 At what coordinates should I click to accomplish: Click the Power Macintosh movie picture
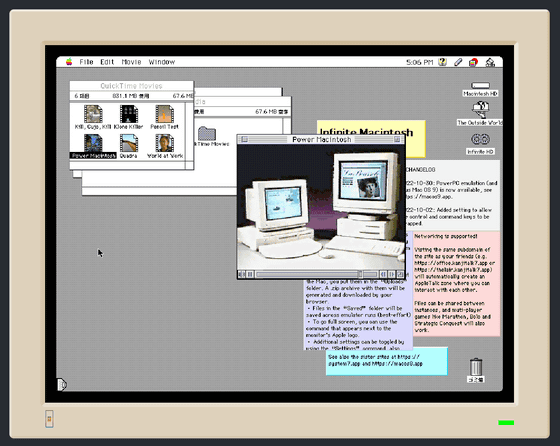click(x=321, y=207)
